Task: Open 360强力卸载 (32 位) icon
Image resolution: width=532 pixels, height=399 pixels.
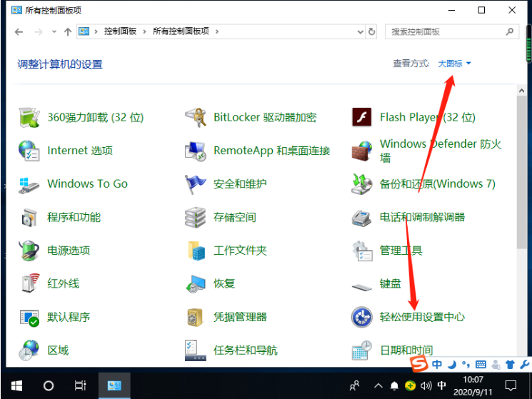Action: pyautogui.click(x=29, y=117)
